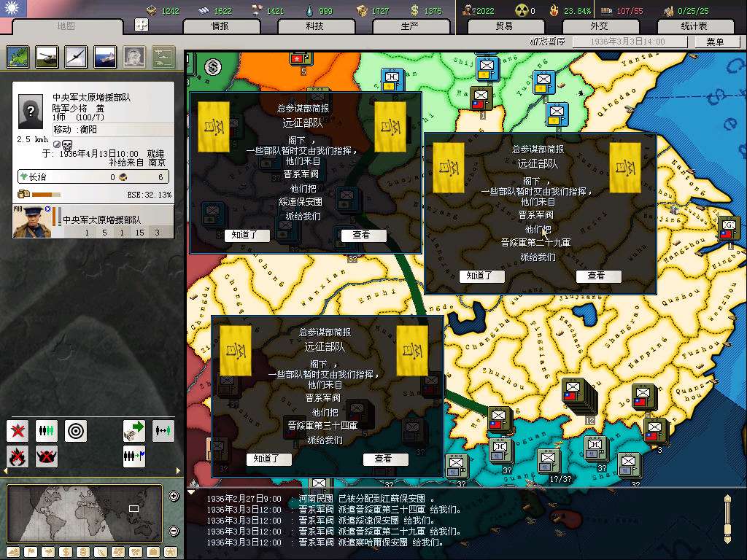Click the dollar sign marker on the map
This screenshot has height=560, width=747.
(213, 67)
